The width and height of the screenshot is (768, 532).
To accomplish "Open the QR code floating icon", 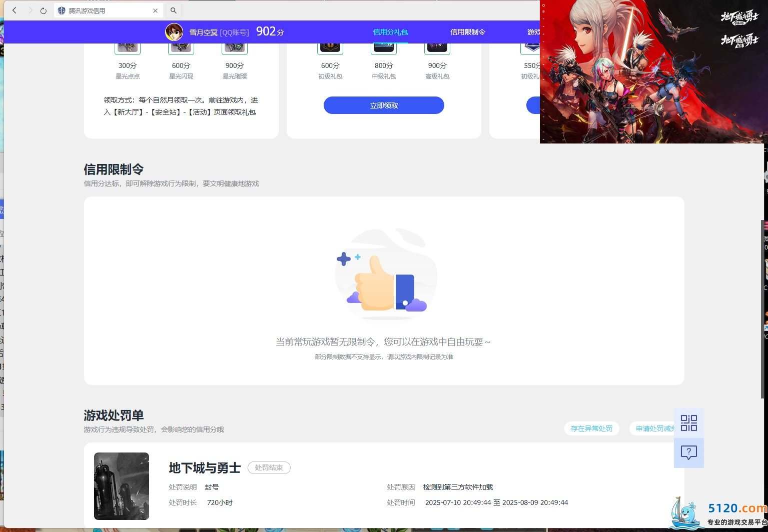I will point(689,423).
